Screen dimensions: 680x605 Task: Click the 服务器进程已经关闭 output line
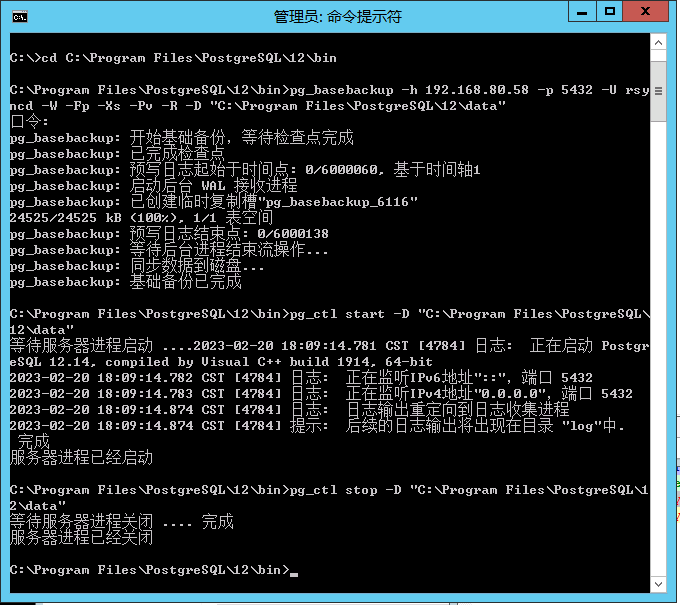pos(81,538)
